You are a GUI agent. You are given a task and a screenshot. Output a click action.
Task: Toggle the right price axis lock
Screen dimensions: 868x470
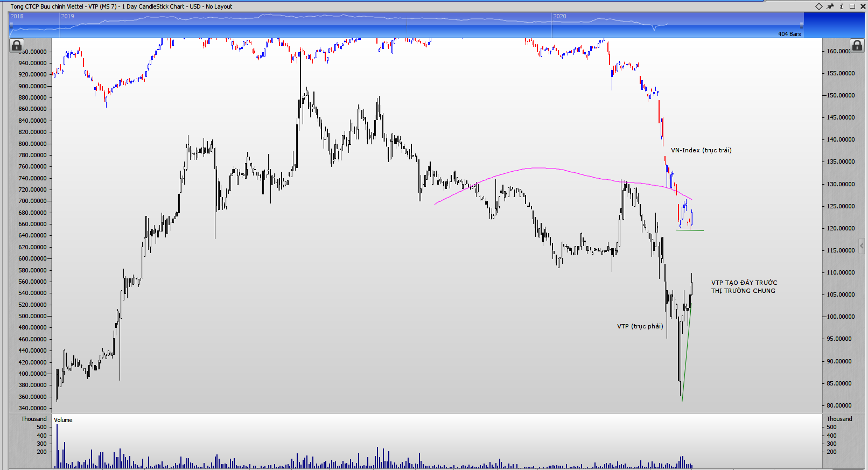click(x=857, y=46)
